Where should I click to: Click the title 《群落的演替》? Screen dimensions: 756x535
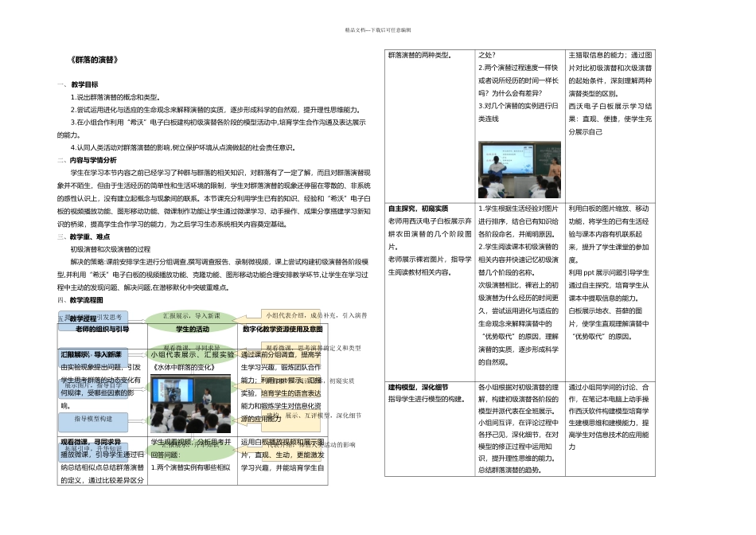[x=95, y=60]
